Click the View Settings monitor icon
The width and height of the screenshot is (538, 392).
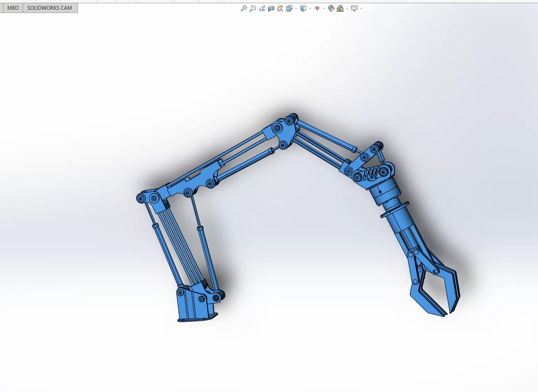[354, 8]
